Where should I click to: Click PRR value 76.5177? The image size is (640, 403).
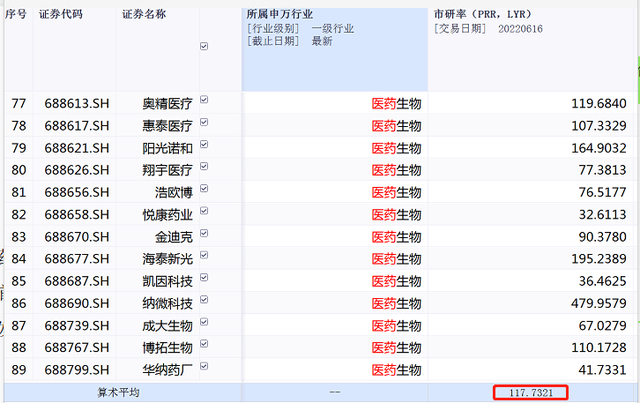602,192
